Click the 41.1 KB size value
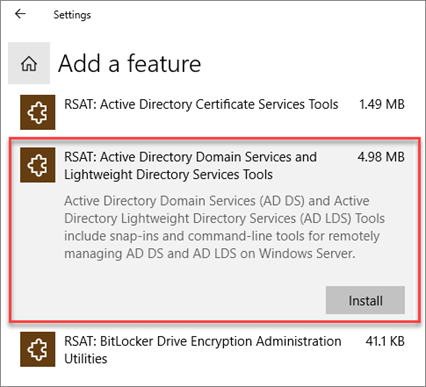The image size is (426, 387). 385,341
